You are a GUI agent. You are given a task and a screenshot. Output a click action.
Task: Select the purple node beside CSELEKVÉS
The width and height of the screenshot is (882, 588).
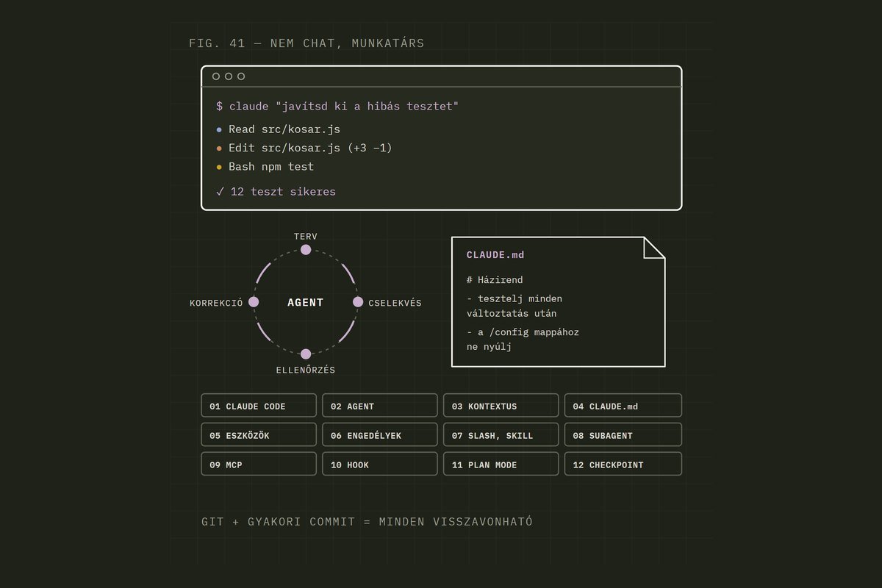358,302
